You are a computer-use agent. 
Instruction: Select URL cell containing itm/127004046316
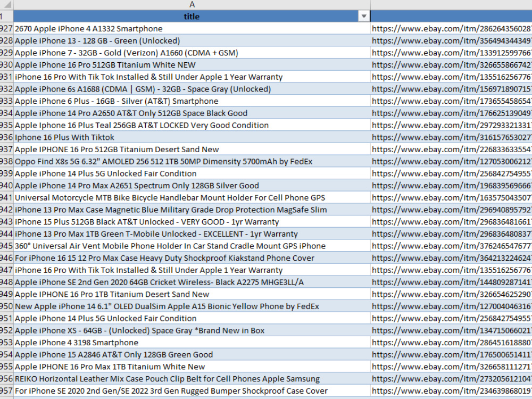pos(451,306)
